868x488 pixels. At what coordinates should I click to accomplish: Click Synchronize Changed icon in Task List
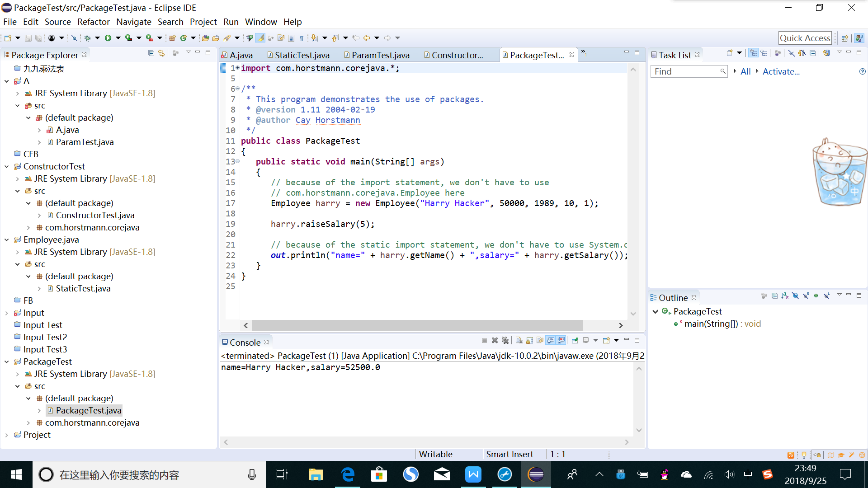point(826,53)
